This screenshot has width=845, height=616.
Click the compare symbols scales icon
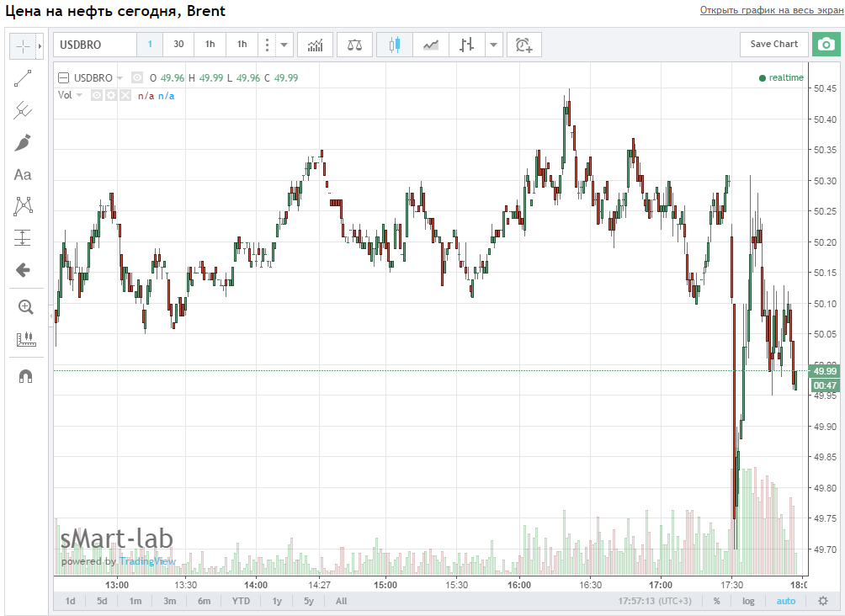tap(354, 45)
